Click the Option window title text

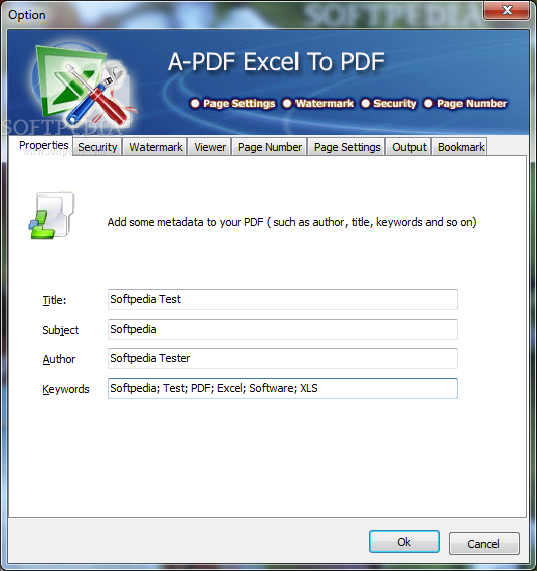point(27,15)
